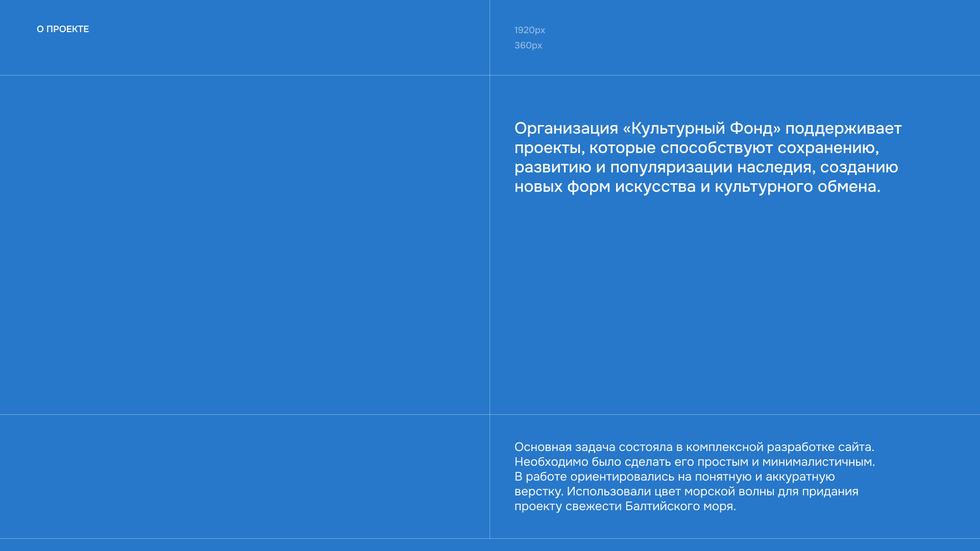Click the phrase Балтийского моря
980x551 pixels.
tap(680, 506)
